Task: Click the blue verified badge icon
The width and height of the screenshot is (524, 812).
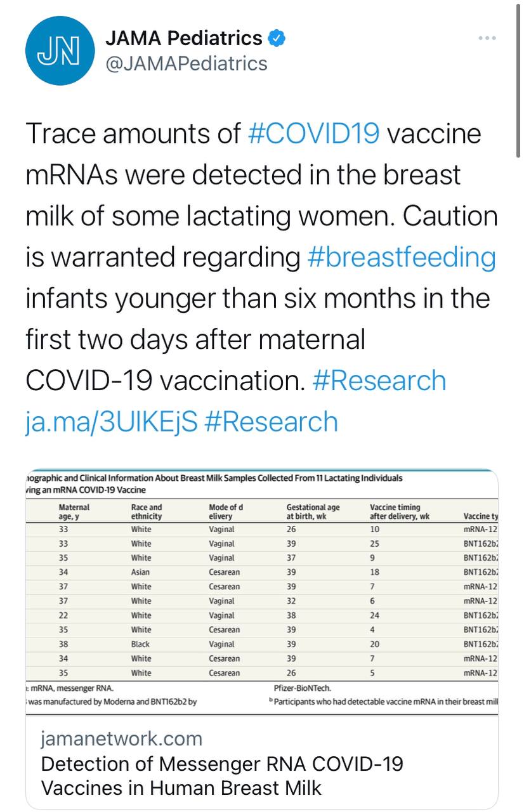Action: coord(277,38)
